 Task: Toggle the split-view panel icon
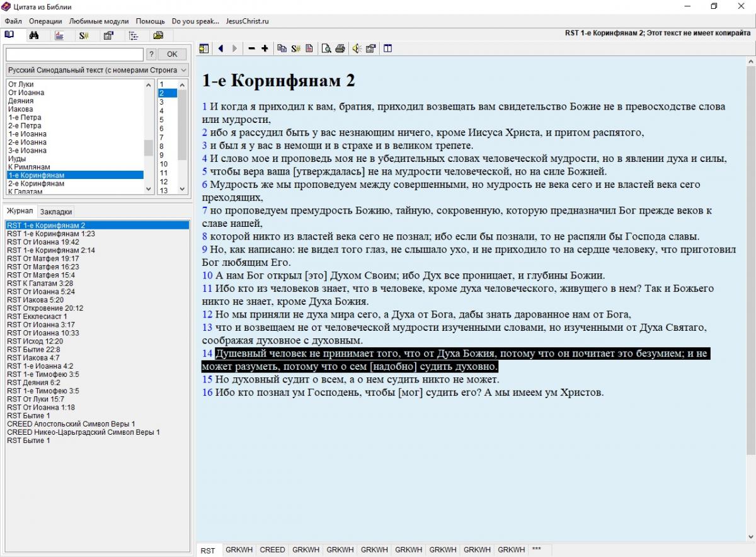click(x=387, y=49)
